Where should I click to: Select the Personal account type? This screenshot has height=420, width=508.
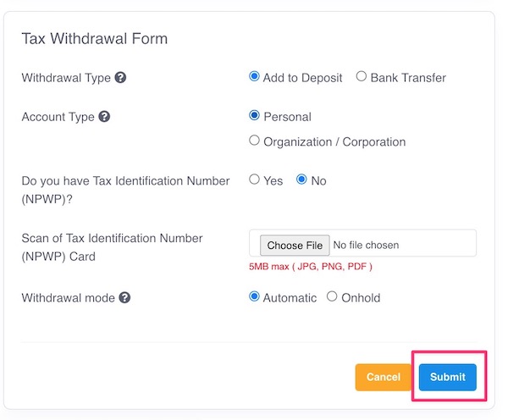point(254,115)
